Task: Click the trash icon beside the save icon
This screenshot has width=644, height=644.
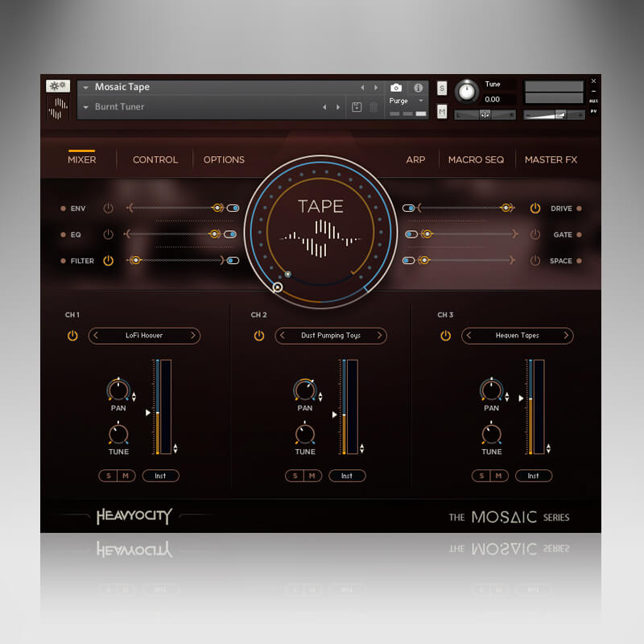Action: pos(373,107)
